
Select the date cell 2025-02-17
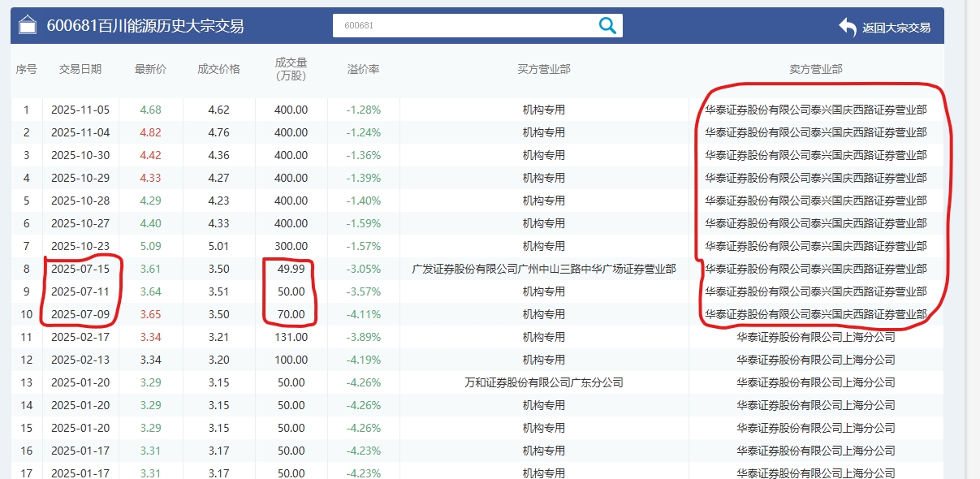click(80, 337)
